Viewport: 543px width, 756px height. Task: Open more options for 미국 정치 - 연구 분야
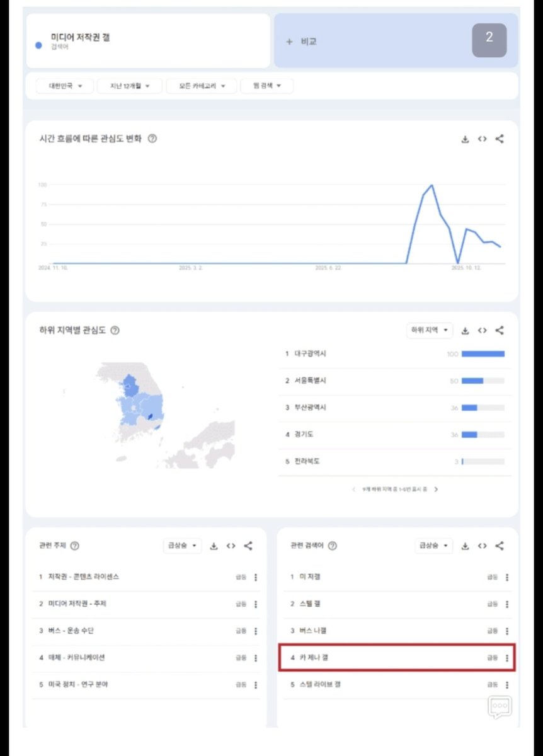(255, 685)
